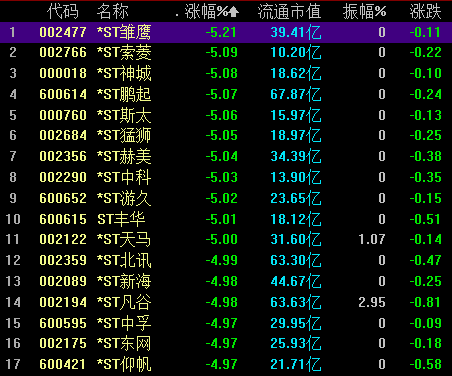The image size is (452, 376).
Task: Select stock *ST斯太
Action: (124, 115)
